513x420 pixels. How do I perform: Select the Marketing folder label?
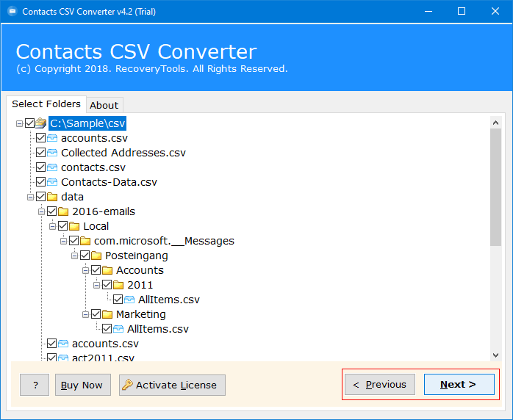140,314
